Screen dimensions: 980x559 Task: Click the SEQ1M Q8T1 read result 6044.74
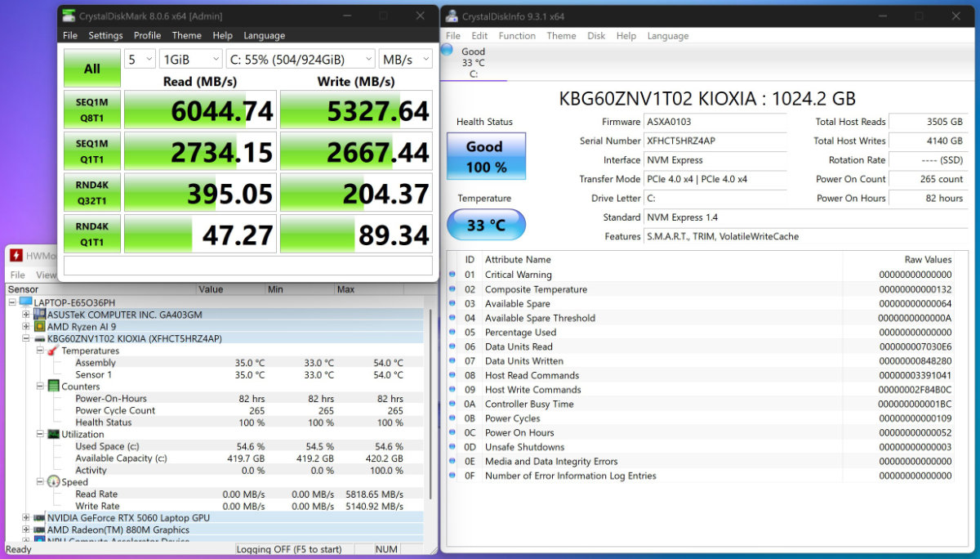(200, 110)
